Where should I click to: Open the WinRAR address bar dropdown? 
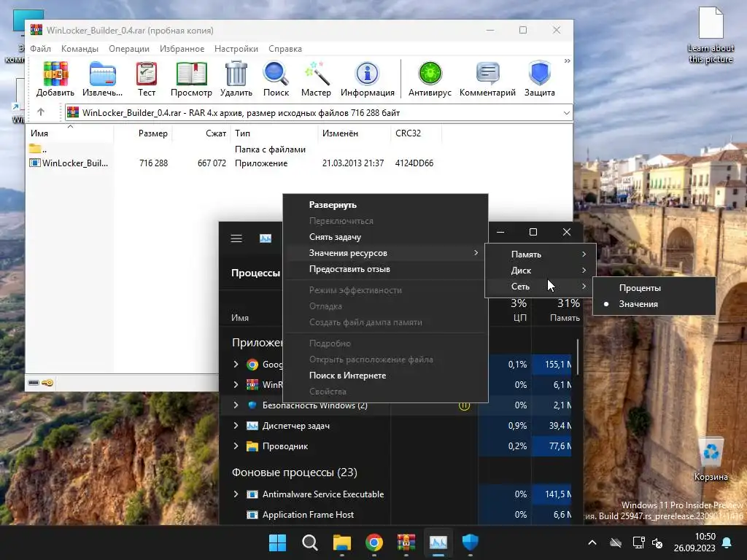pos(566,113)
